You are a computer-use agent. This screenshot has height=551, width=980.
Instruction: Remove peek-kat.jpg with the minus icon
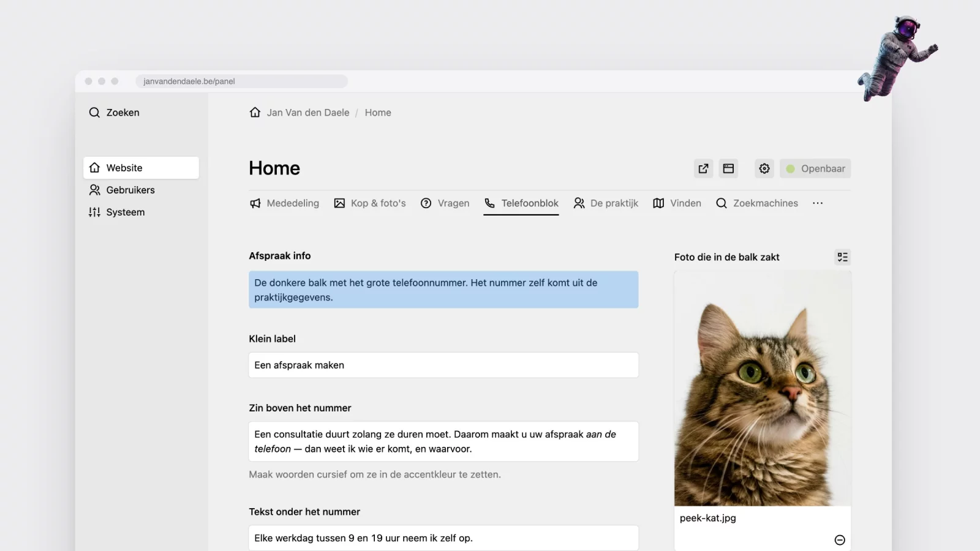tap(840, 540)
